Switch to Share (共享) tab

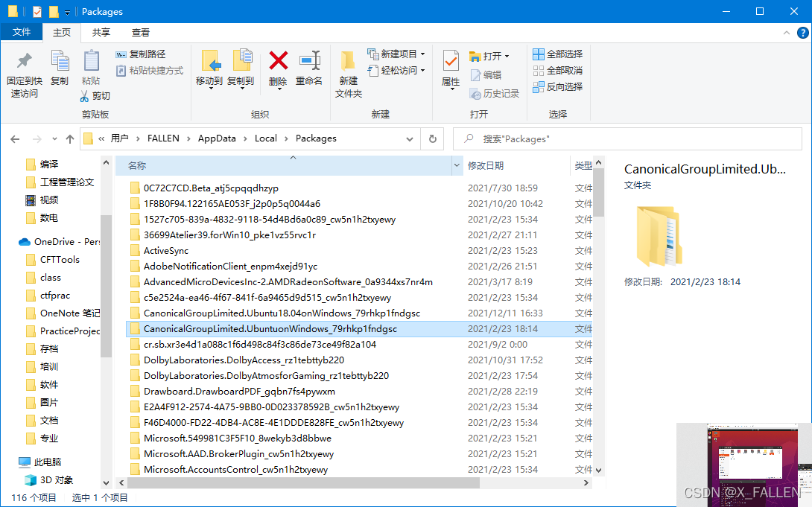click(101, 33)
